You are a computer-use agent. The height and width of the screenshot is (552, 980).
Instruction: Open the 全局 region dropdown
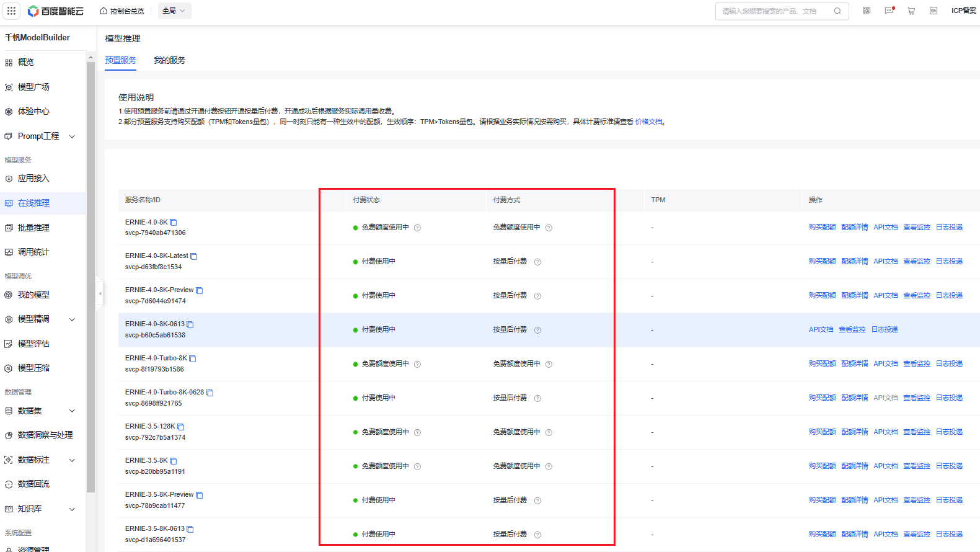[174, 11]
